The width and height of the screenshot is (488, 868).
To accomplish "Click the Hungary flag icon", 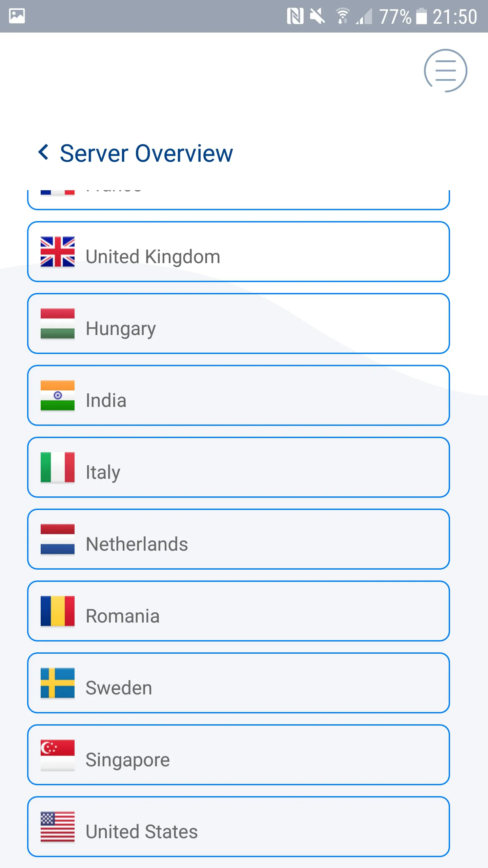I will 58,323.
